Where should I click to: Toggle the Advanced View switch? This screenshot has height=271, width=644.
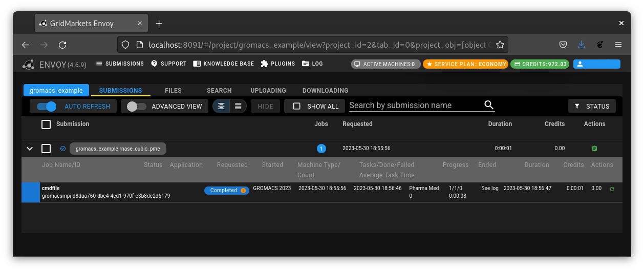[x=136, y=107]
